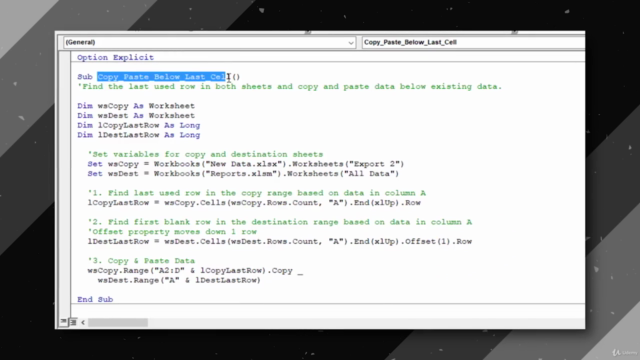The image size is (640, 360).
Task: Click the '2. Find first blank row comment
Action: coord(280,222)
